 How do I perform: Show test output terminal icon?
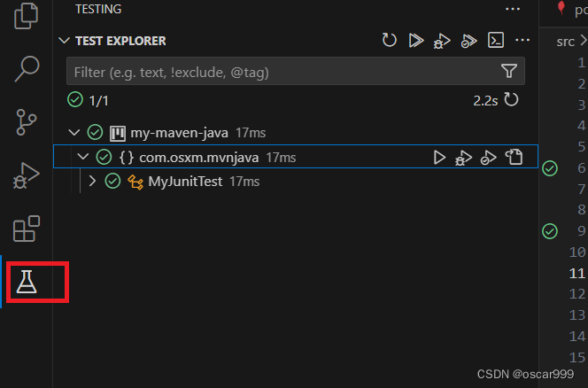click(496, 40)
